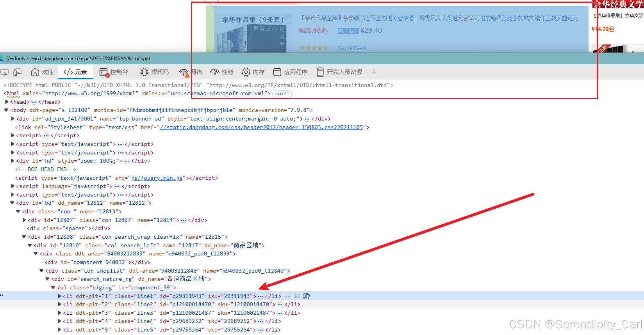644x335 pixels.
Task: Open the 控制台 console tab
Action: point(114,72)
